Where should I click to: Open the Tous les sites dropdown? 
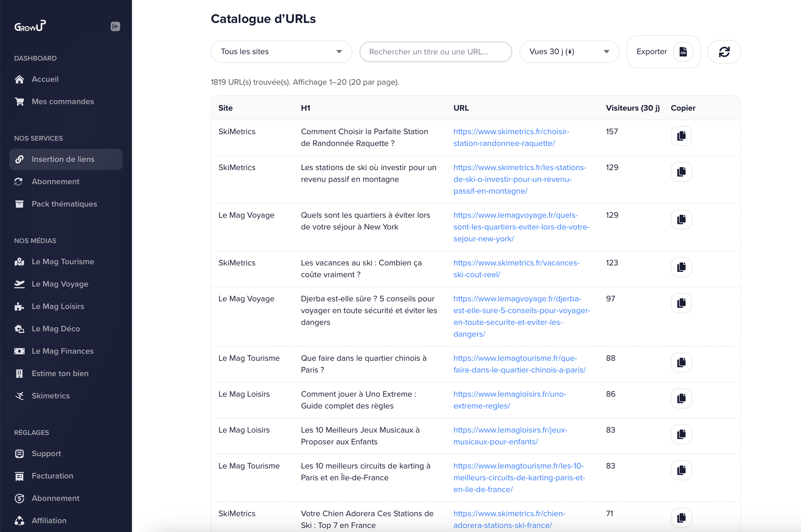click(281, 52)
